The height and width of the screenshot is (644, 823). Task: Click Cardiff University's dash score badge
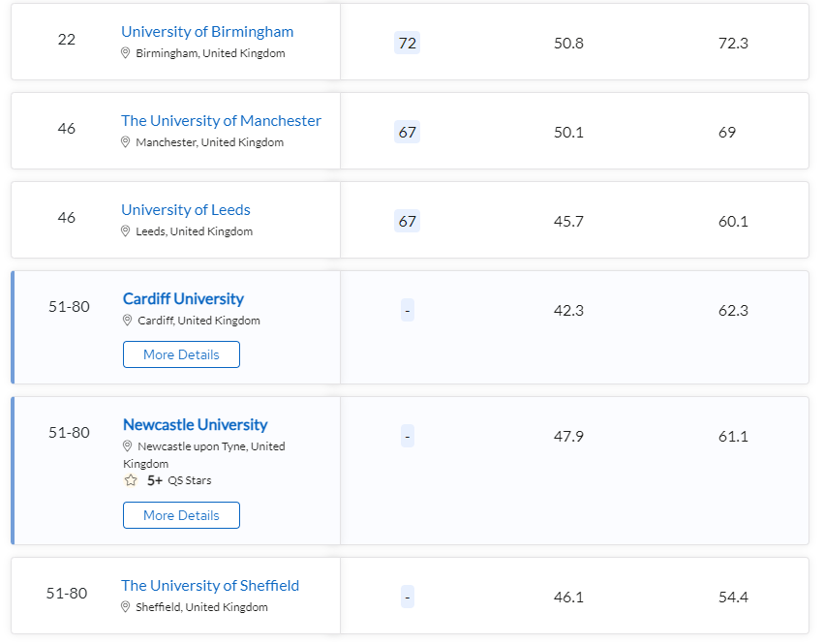point(408,311)
